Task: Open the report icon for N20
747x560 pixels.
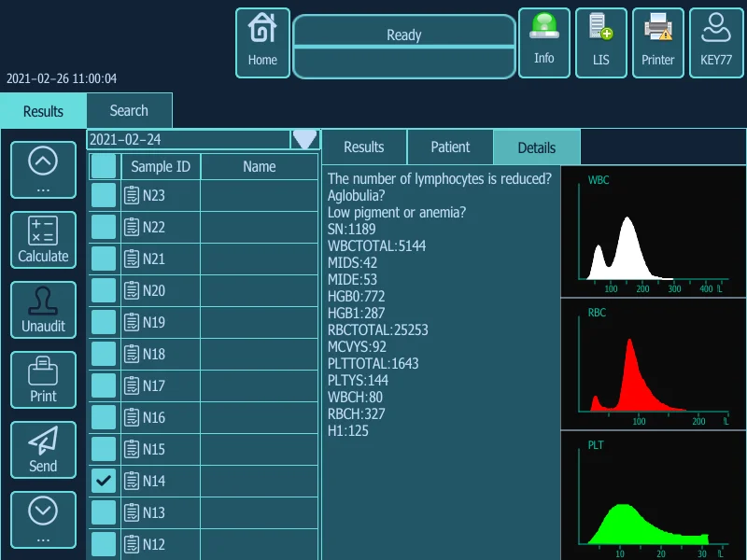Action: point(132,290)
